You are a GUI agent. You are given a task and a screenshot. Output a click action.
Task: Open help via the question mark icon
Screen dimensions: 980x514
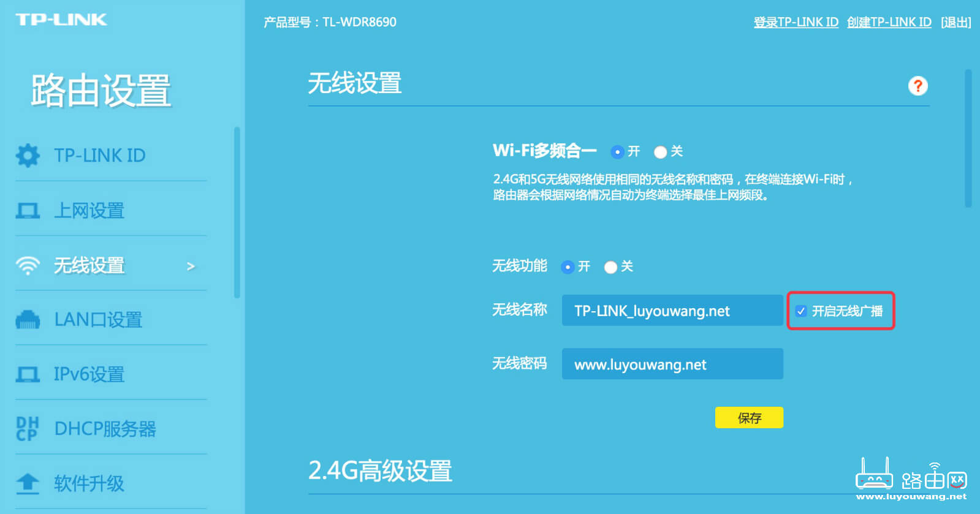pyautogui.click(x=917, y=86)
